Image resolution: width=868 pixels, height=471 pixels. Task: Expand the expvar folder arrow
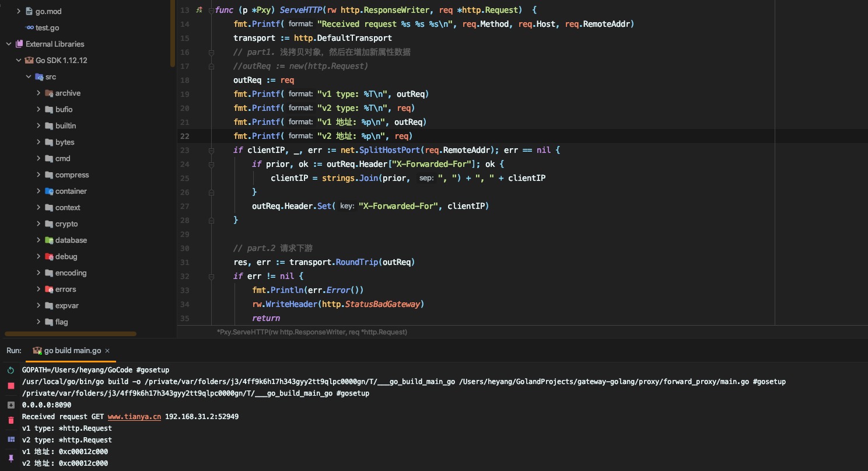(38, 305)
